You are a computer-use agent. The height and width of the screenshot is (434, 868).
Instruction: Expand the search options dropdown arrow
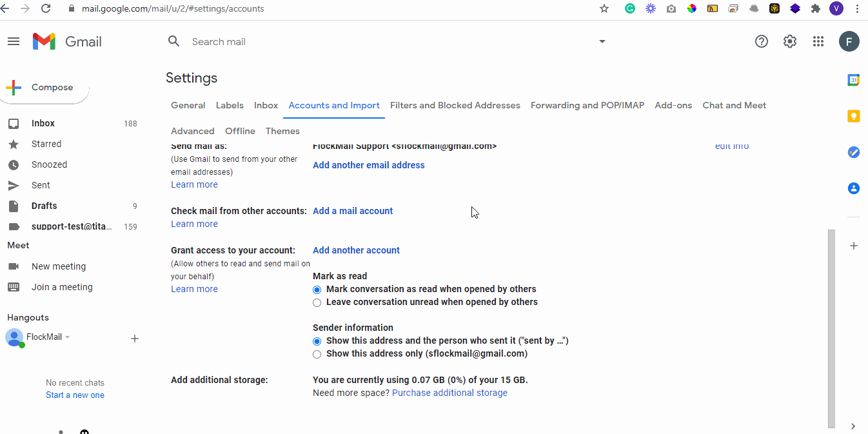coord(602,41)
